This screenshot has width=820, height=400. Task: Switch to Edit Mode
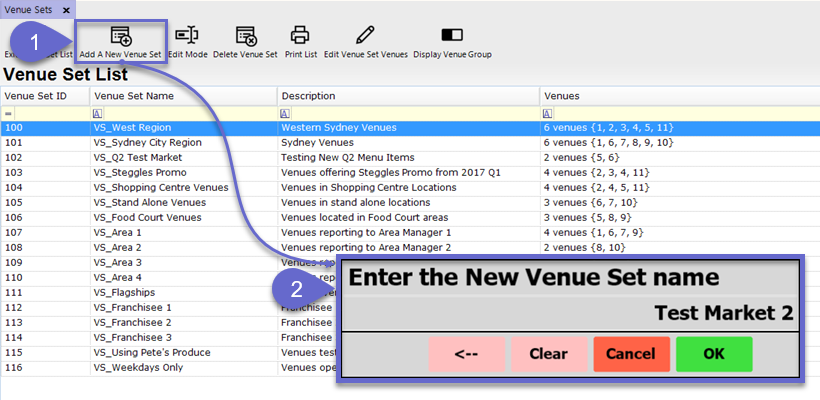point(187,37)
